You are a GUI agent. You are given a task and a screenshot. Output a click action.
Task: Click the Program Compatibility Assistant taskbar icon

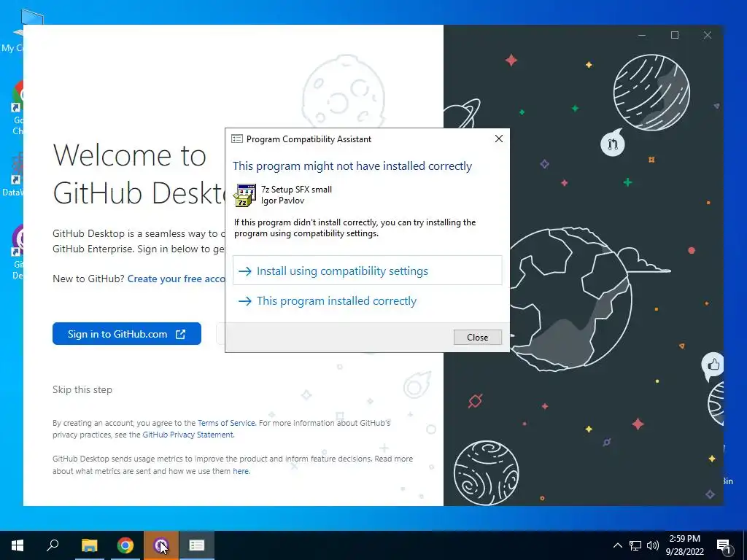(x=197, y=545)
